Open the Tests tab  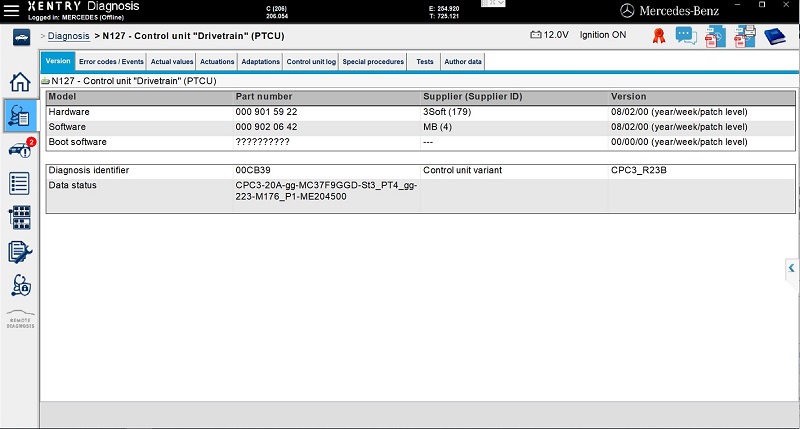pyautogui.click(x=424, y=62)
